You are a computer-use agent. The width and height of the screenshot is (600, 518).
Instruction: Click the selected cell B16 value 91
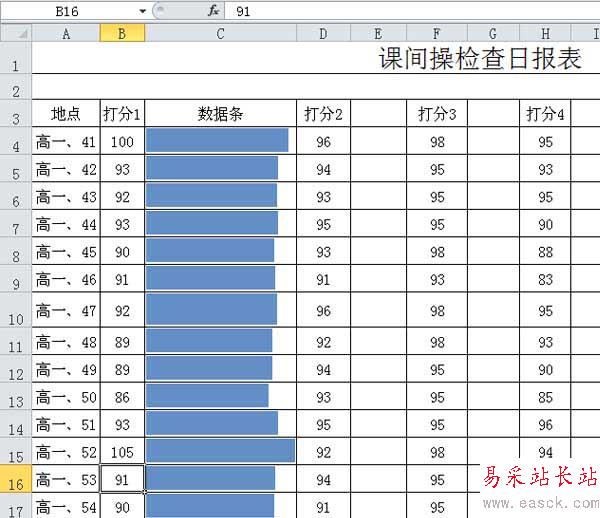[x=122, y=479]
